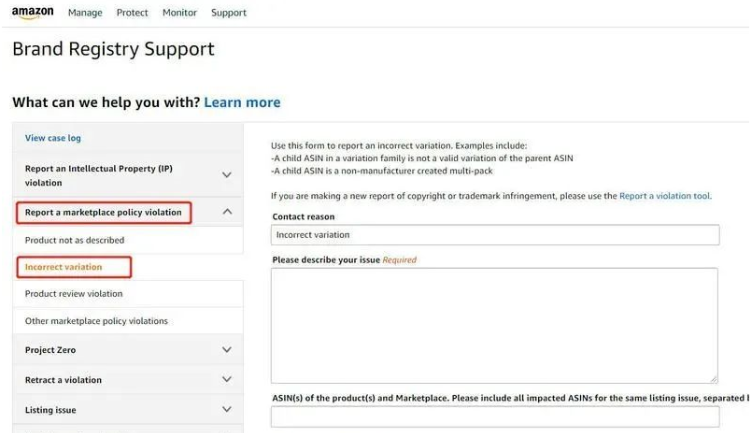Screen dimensions: 754x433
Task: Click the Contact reason field
Action: click(495, 235)
